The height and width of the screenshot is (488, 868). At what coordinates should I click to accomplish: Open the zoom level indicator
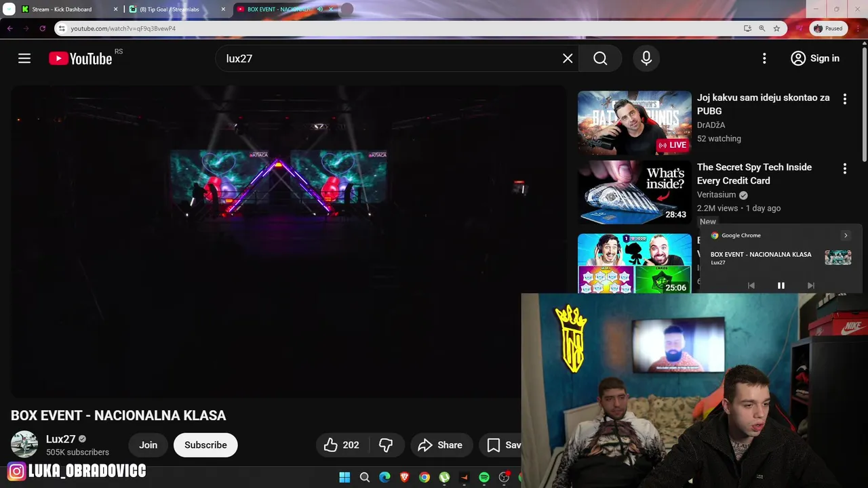click(762, 28)
